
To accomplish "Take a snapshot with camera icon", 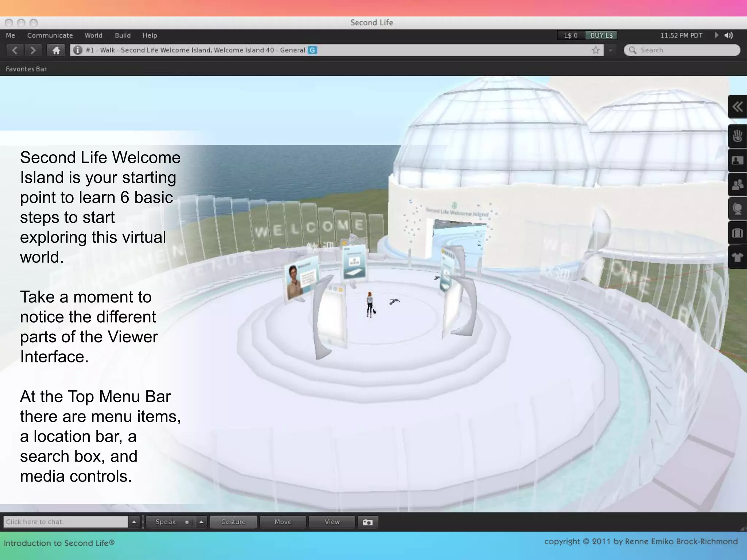I will (x=368, y=522).
